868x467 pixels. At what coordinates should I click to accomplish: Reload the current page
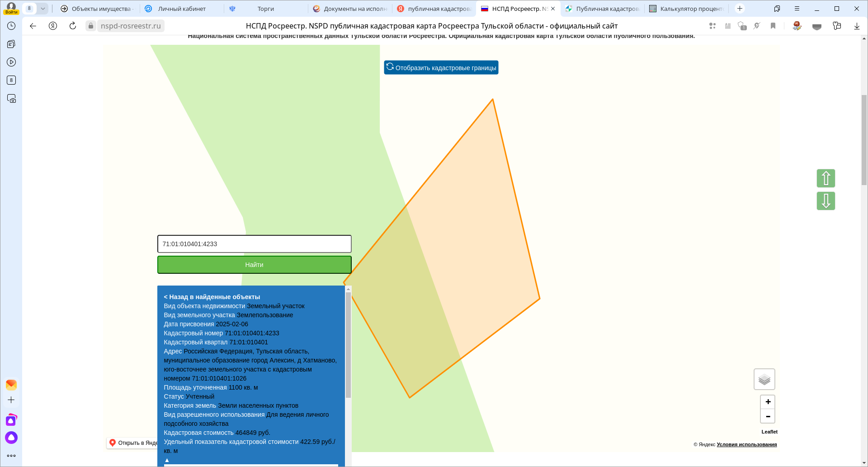tap(73, 26)
